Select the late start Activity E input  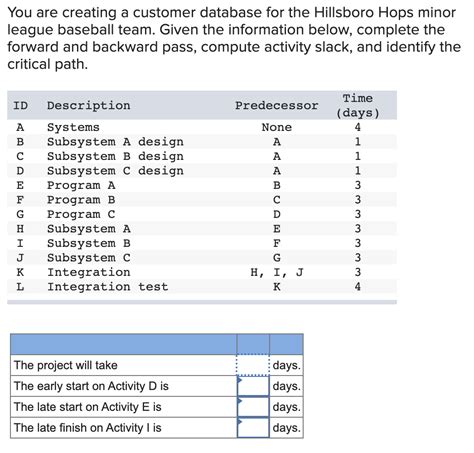click(253, 407)
